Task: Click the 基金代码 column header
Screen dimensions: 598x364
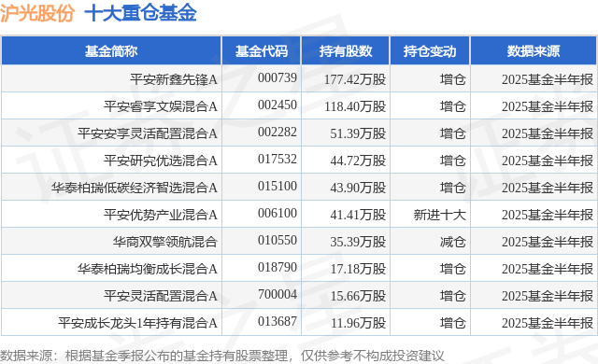Action: point(262,51)
